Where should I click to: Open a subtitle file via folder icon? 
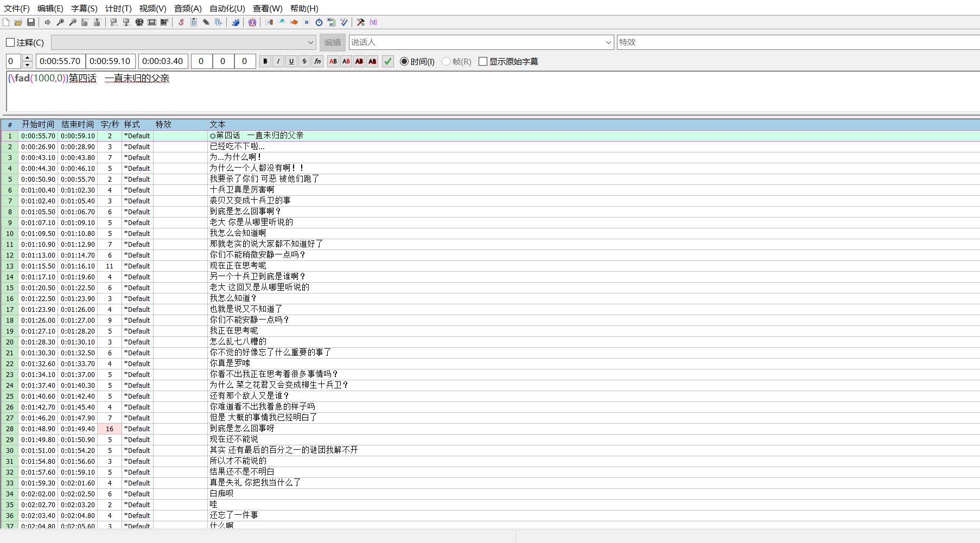tap(18, 22)
